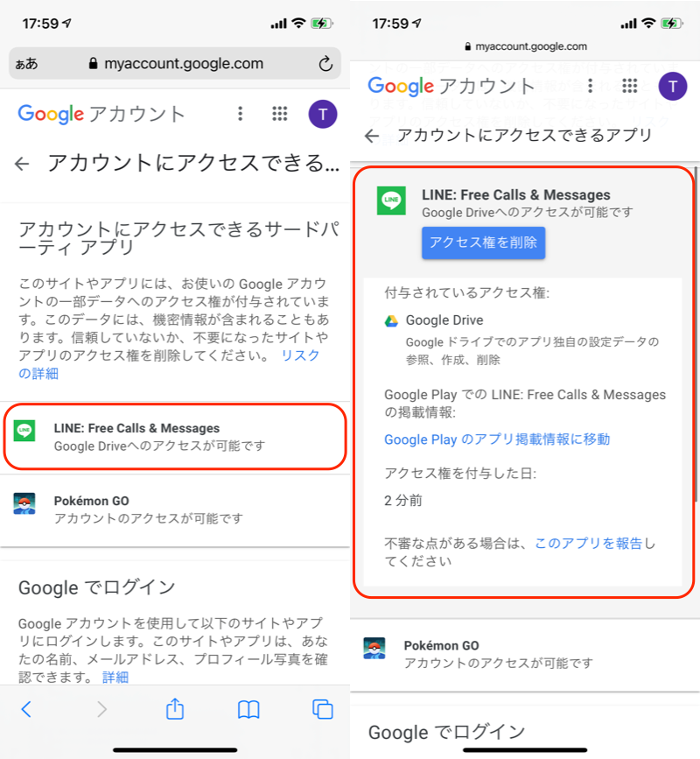Tap the myaccount.google.com address field

tap(175, 64)
